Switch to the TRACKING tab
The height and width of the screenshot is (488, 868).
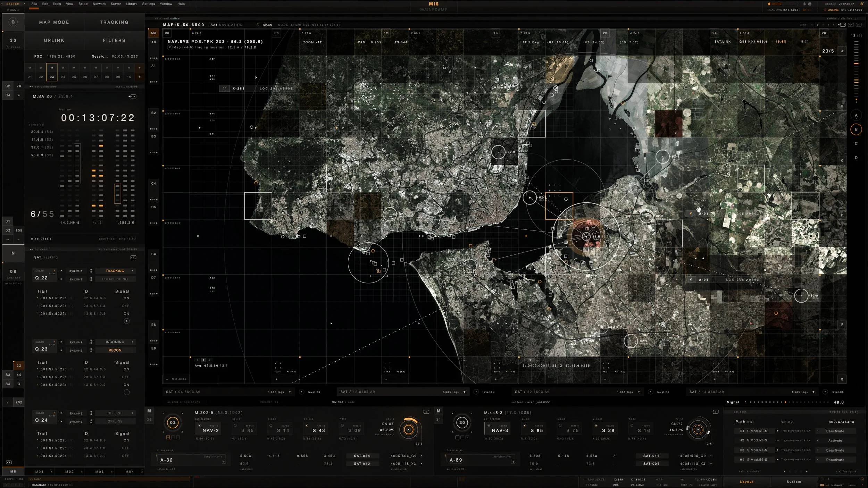point(114,22)
